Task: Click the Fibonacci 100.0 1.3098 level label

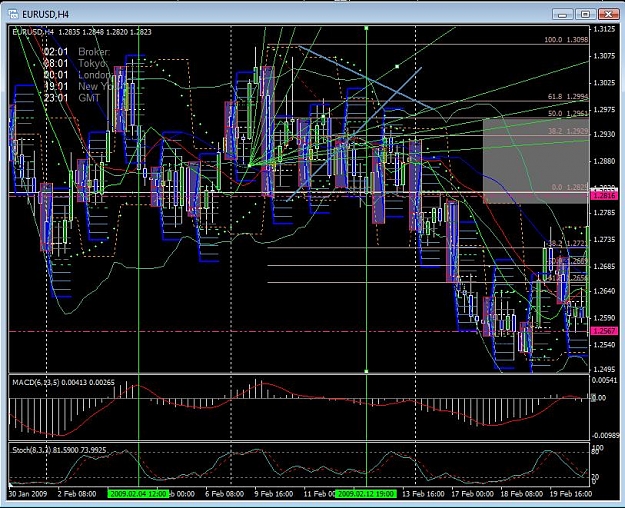Action: coord(566,39)
